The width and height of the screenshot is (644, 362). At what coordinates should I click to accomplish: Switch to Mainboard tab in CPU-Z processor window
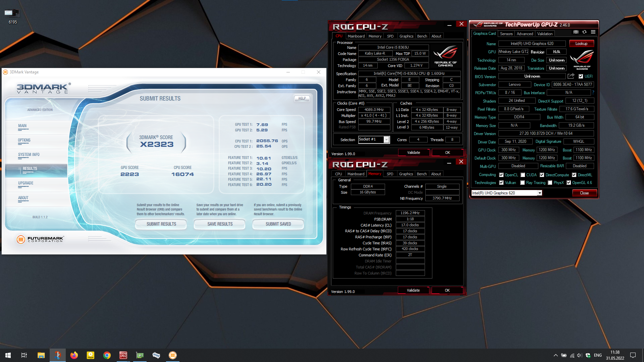[x=356, y=36]
